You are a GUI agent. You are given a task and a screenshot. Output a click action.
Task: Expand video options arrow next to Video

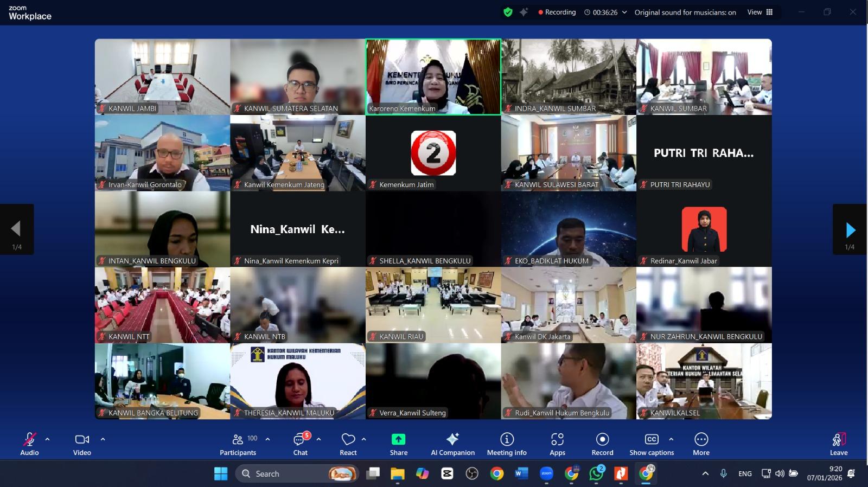(x=103, y=439)
